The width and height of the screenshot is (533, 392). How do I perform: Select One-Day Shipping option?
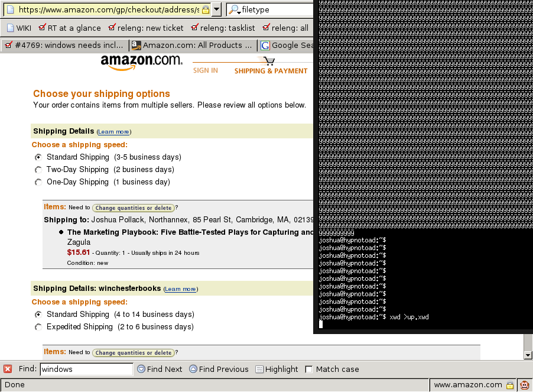[x=38, y=182]
